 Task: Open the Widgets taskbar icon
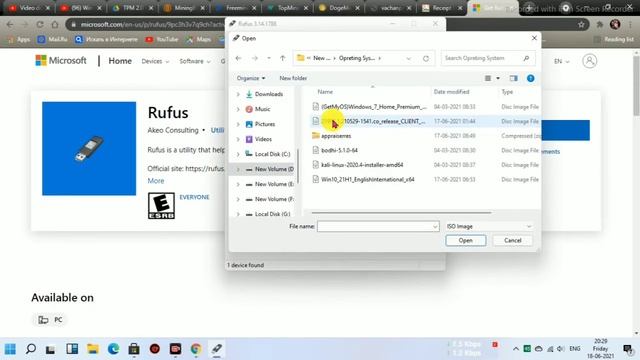point(72,349)
